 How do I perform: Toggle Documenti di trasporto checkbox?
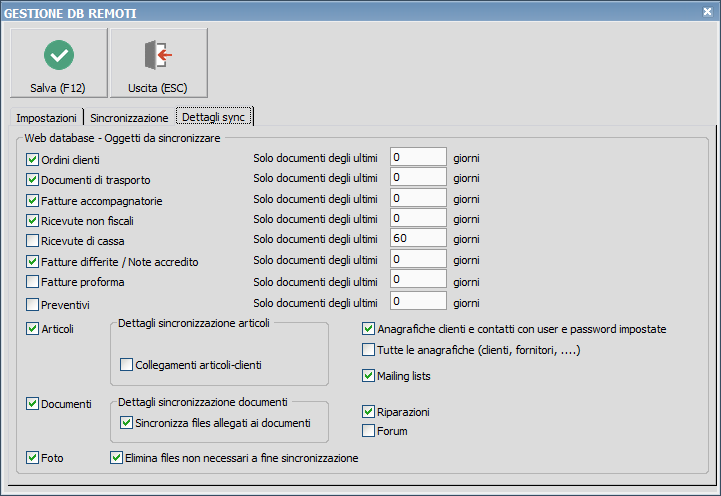(x=32, y=180)
